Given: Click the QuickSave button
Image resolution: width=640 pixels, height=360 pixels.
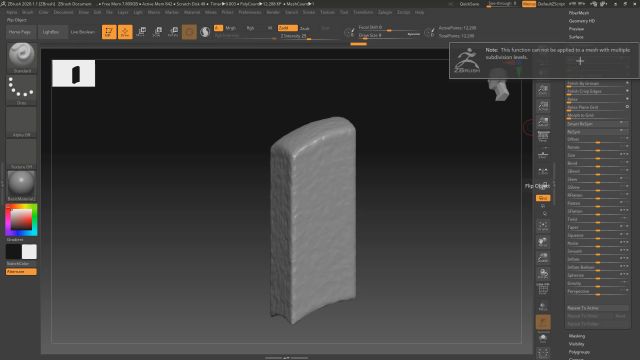Looking at the screenshot, I should pos(469,4).
